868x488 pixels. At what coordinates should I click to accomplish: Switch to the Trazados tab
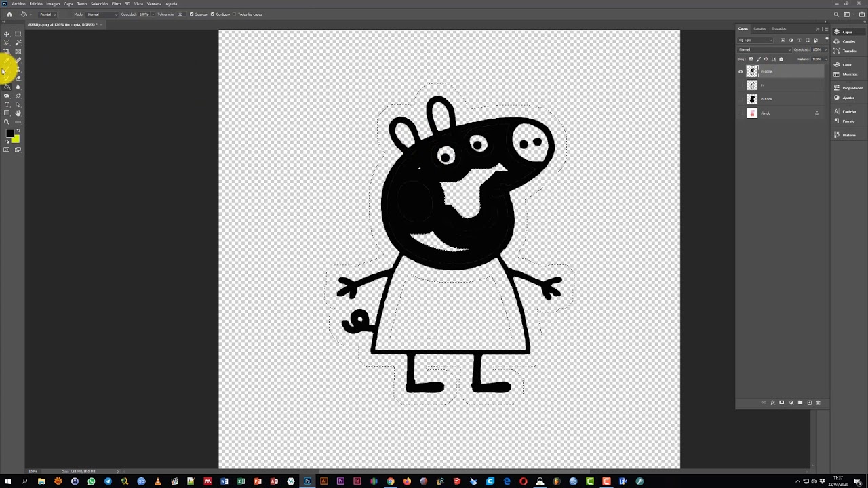(779, 28)
